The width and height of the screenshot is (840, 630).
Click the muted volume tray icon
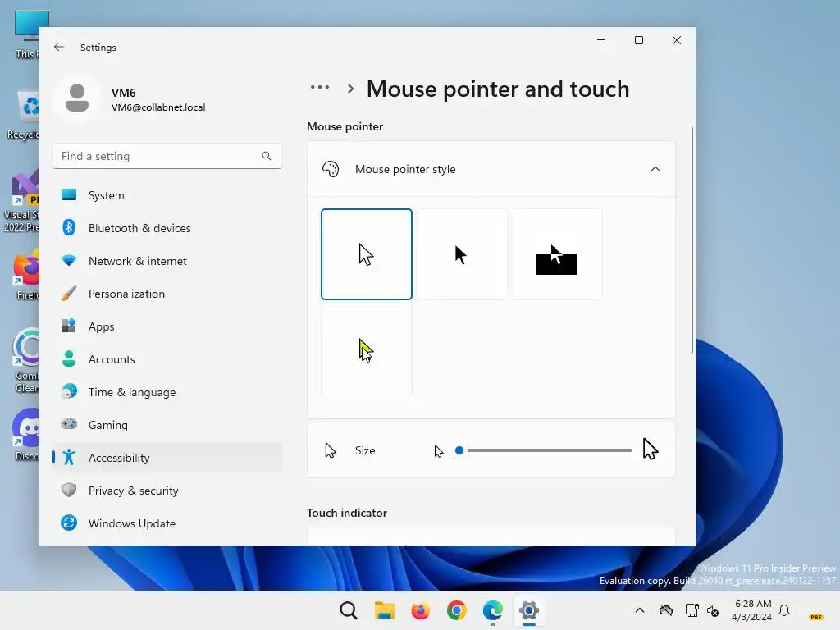tap(713, 610)
